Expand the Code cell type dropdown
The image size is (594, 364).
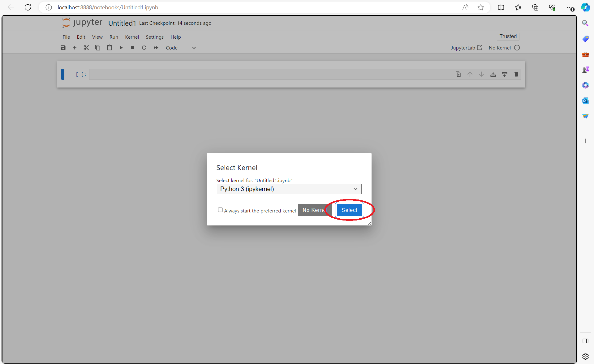181,48
